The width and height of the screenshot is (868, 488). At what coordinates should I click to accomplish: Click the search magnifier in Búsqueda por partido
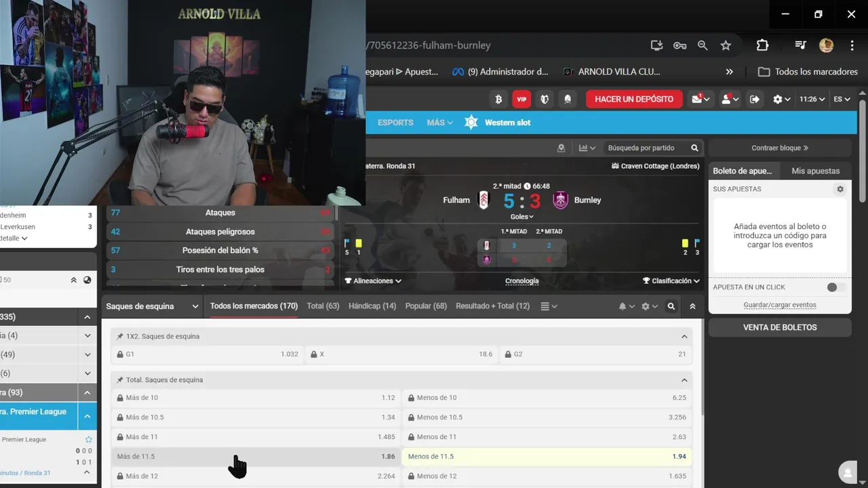pyautogui.click(x=694, y=148)
